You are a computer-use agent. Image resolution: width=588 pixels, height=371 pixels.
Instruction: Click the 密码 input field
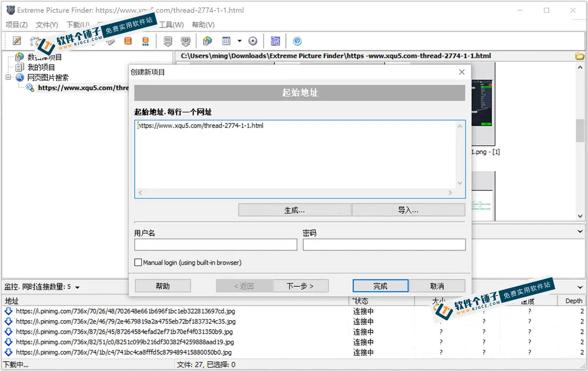click(384, 245)
